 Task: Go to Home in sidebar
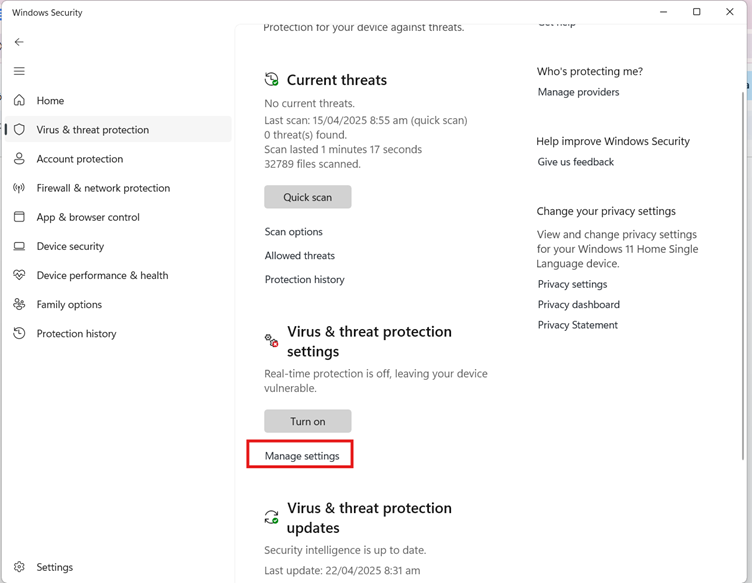[x=118, y=100]
